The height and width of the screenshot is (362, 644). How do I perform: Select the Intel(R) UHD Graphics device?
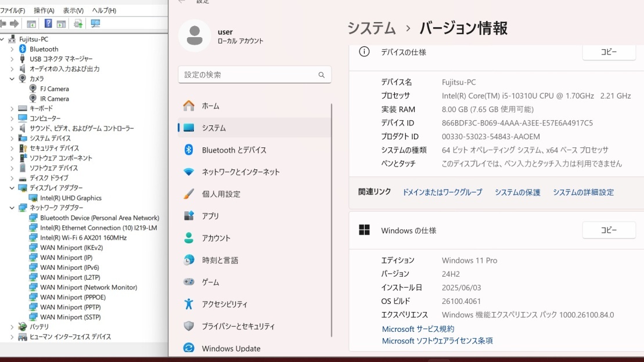click(70, 198)
